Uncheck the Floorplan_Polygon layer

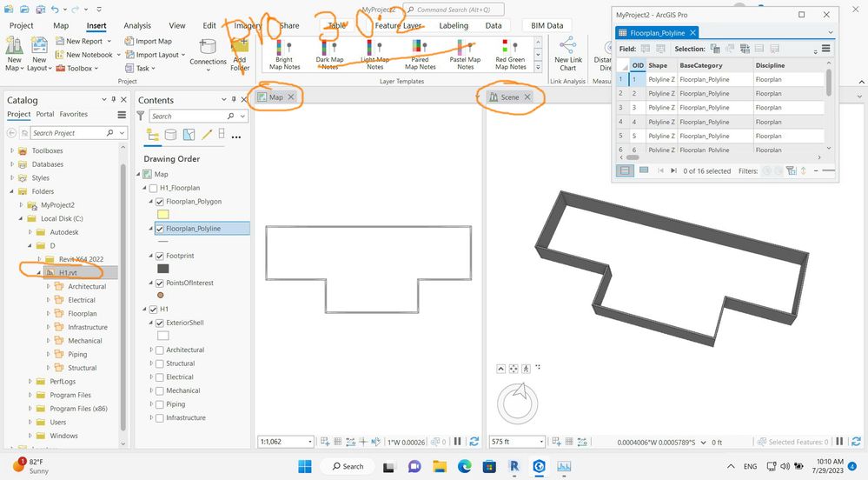159,202
